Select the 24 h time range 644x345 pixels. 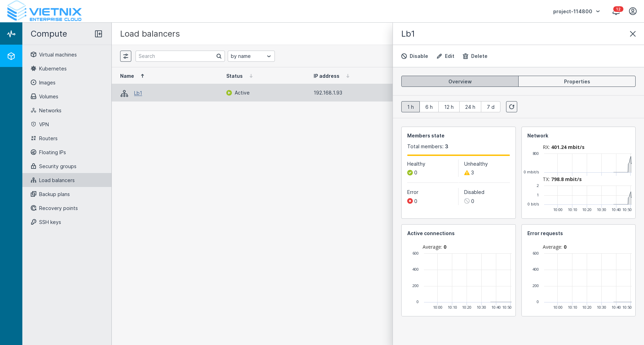(470, 107)
